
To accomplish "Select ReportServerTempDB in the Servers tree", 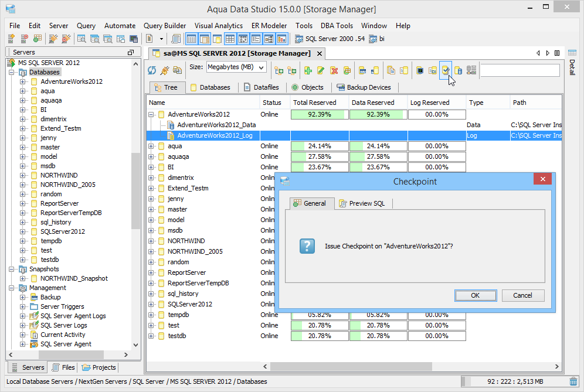I will [x=71, y=213].
